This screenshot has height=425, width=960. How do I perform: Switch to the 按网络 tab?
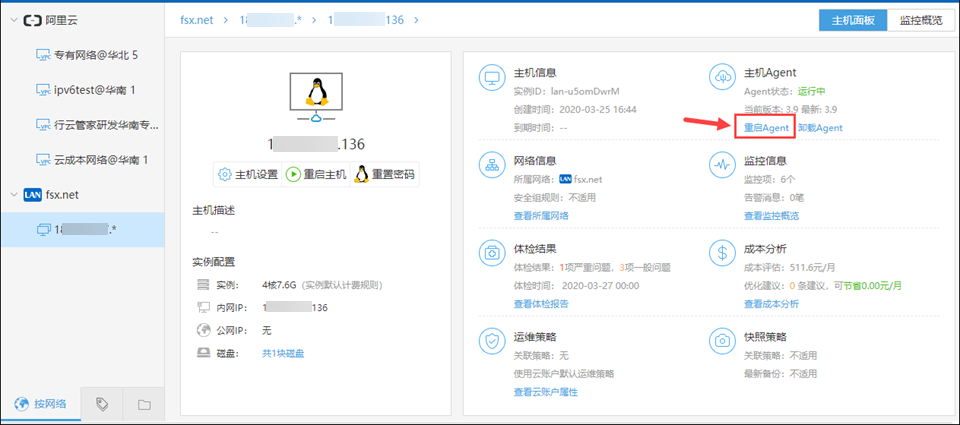click(40, 404)
